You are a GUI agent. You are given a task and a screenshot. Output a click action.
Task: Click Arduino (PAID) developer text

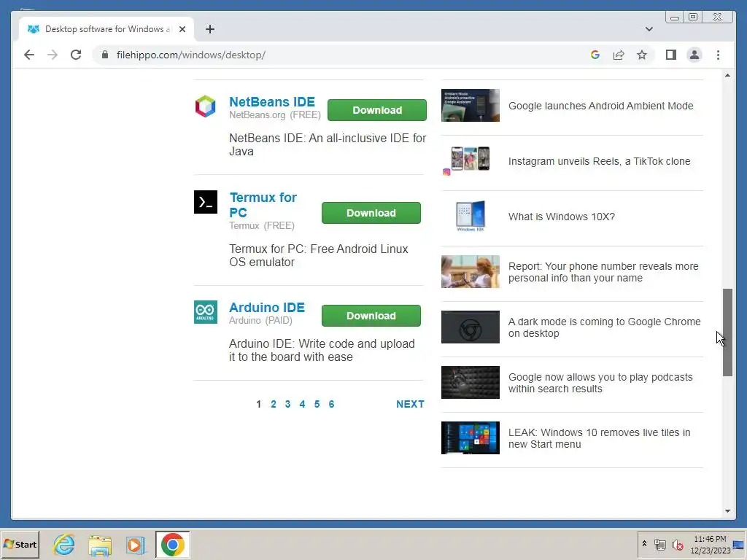tap(260, 321)
